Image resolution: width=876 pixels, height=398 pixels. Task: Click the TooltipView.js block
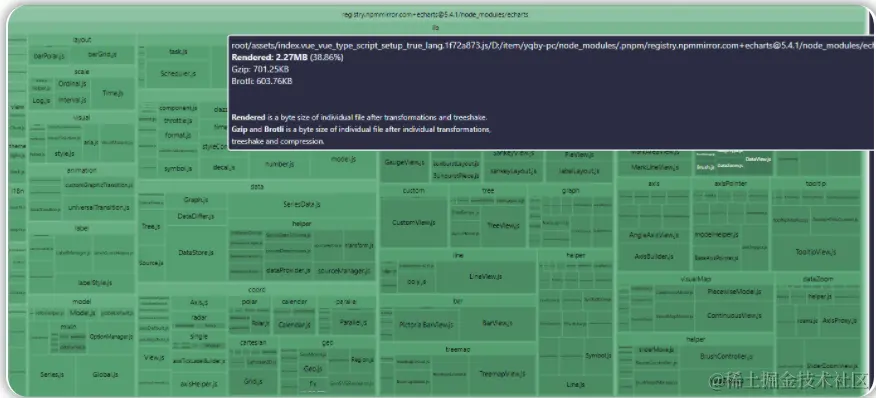click(x=816, y=252)
